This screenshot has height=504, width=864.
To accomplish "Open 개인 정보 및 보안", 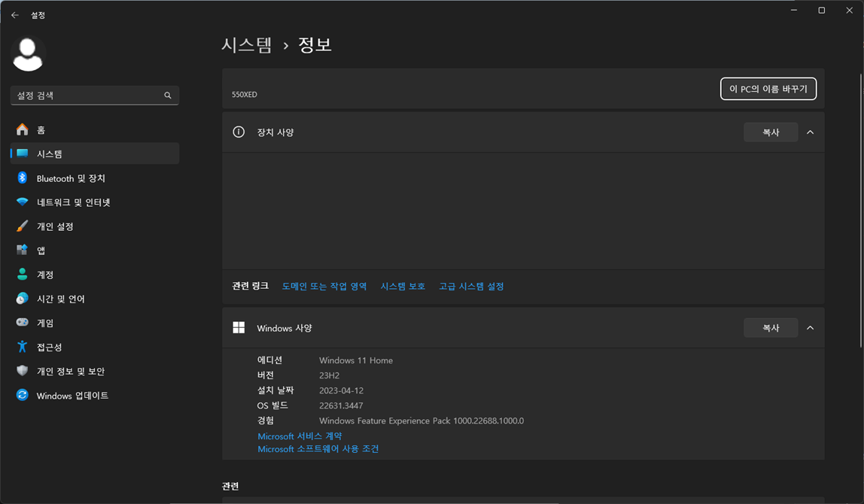I will (x=95, y=372).
